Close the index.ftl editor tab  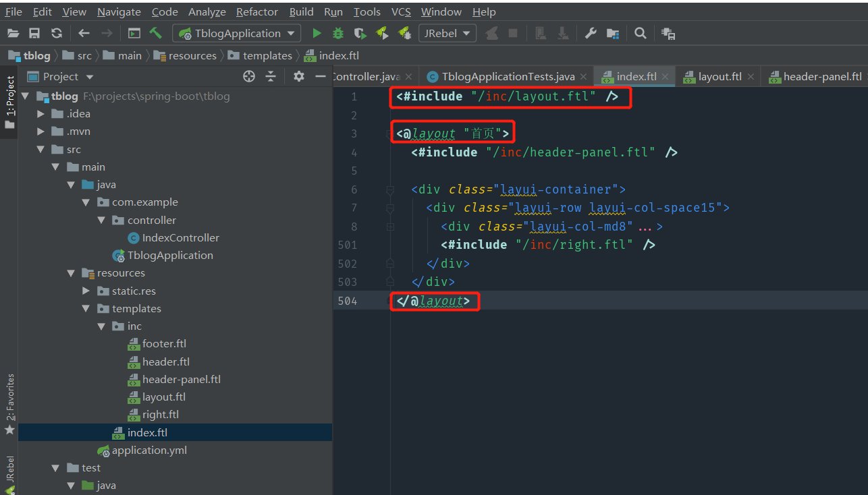tap(666, 77)
